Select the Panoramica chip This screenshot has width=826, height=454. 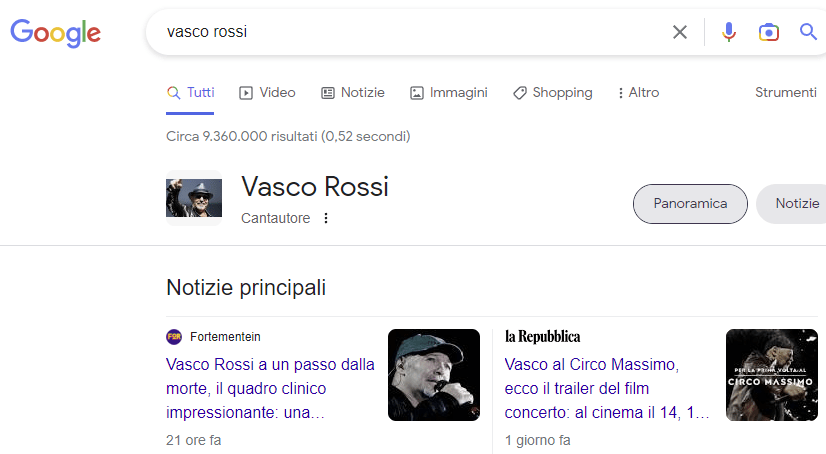[x=690, y=204]
